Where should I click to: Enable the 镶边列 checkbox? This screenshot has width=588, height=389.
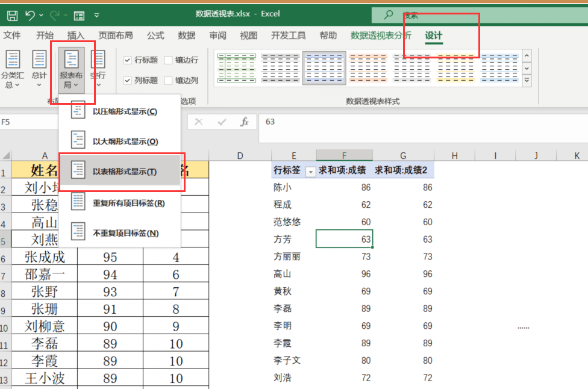coord(168,80)
